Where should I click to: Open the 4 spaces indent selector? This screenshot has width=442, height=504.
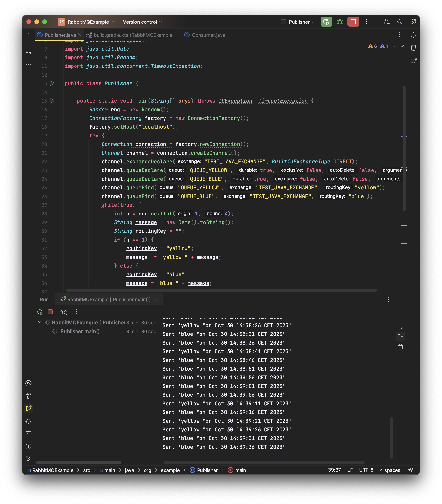point(390,470)
